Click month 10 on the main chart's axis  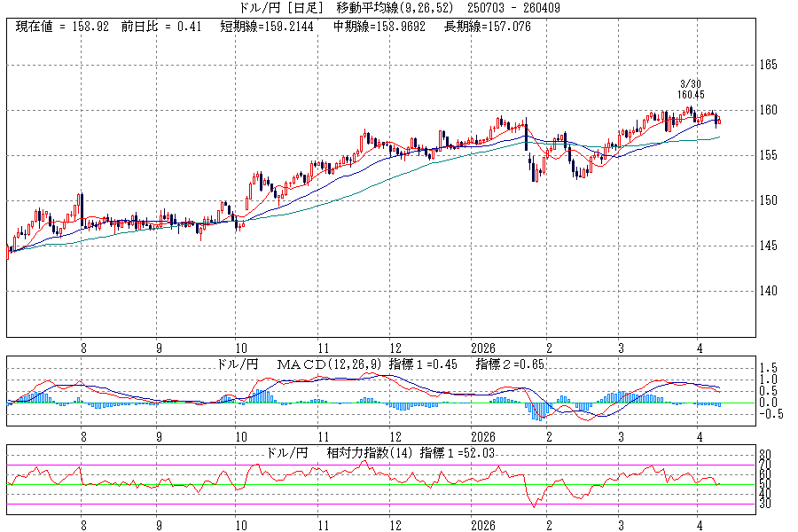(x=239, y=349)
